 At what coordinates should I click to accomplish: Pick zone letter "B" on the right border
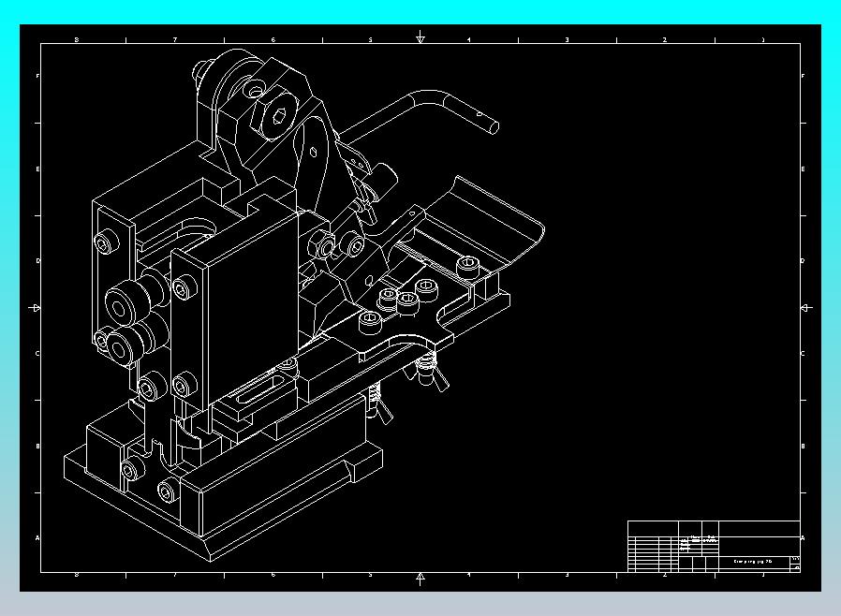pyautogui.click(x=803, y=446)
